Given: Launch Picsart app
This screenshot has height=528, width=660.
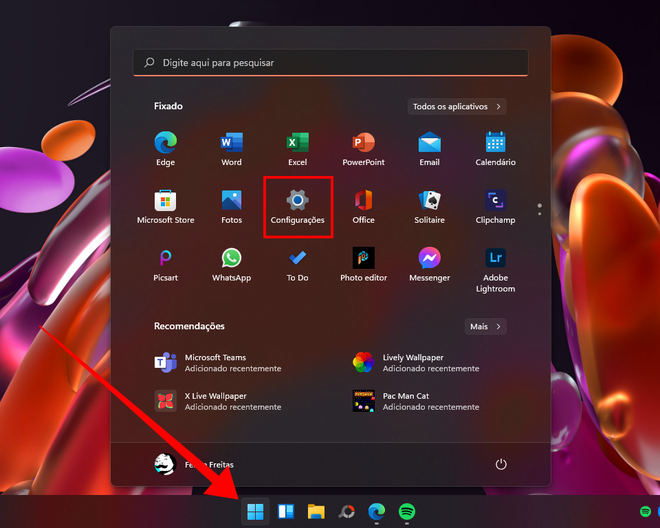Looking at the screenshot, I should click(165, 264).
